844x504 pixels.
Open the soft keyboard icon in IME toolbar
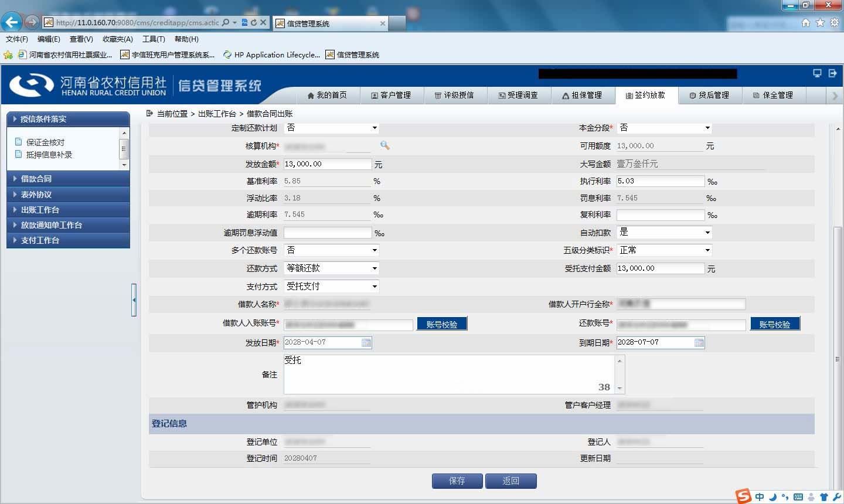coord(798,497)
